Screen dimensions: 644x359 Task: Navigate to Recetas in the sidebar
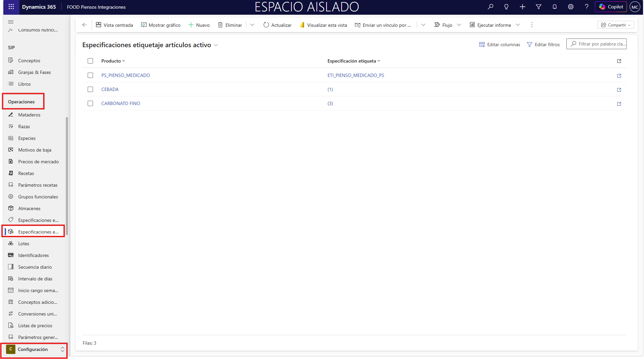[26, 173]
